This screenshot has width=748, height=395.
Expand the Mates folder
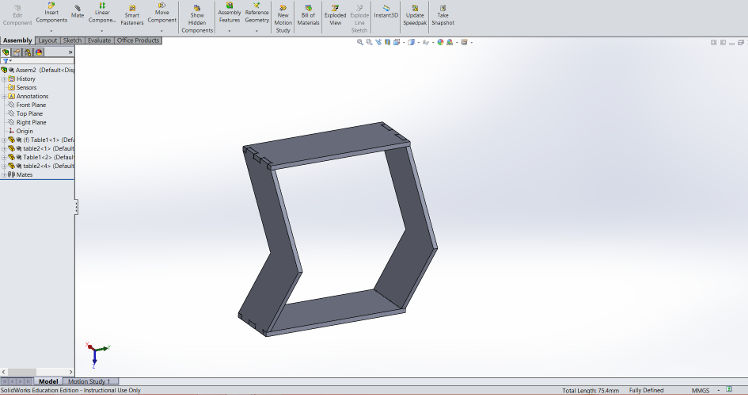pos(4,175)
